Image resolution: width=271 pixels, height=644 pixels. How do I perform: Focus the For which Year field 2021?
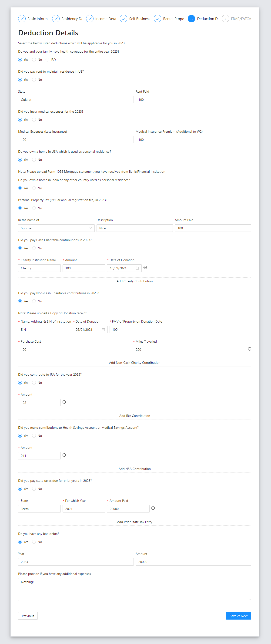click(84, 509)
